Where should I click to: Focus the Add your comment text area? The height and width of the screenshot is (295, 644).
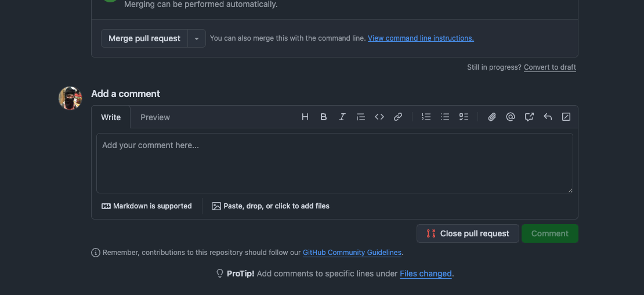pos(334,163)
